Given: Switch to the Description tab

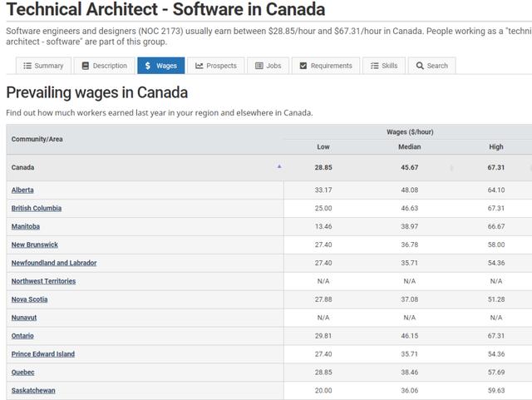Looking at the screenshot, I should [x=104, y=66].
